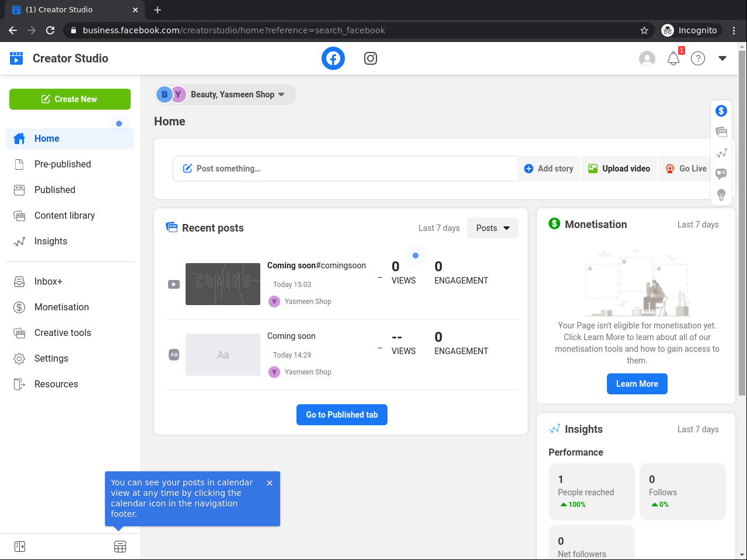The width and height of the screenshot is (747, 560).
Task: Click the Learn More button
Action: click(637, 384)
